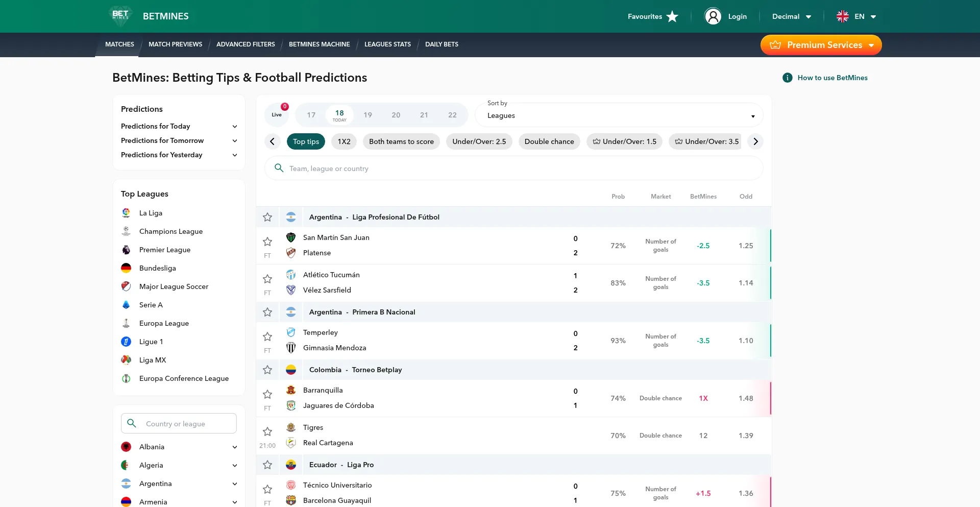Star the Colombia Torneo Betplay league
The image size is (980, 507).
pyautogui.click(x=267, y=370)
